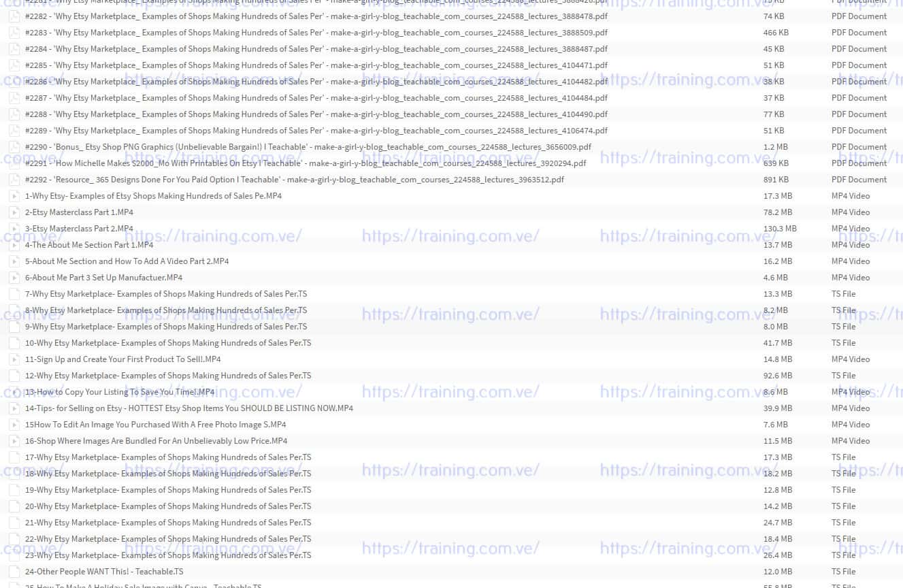This screenshot has height=588, width=903.
Task: Select file '6-About Me Part 3 Set Up Manufactuer.MP4'
Action: click(104, 278)
